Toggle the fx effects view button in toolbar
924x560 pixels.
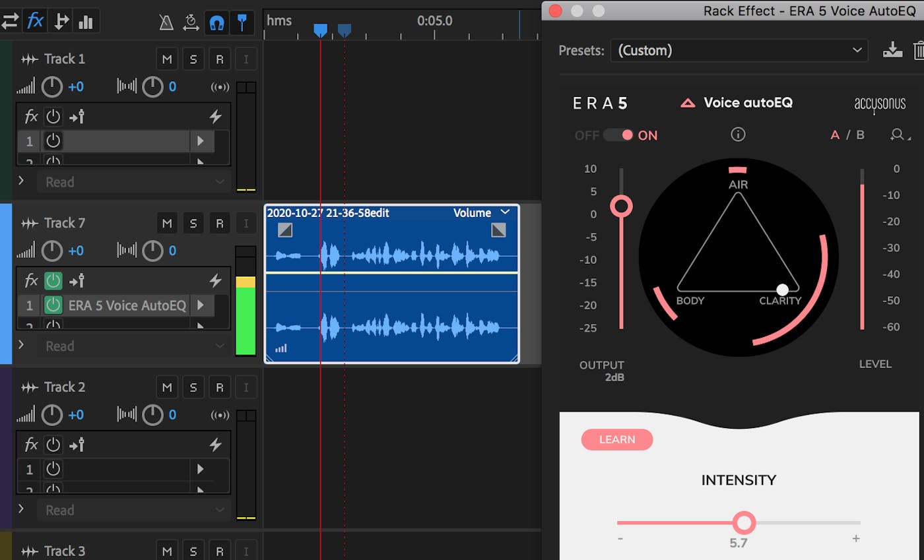(35, 21)
